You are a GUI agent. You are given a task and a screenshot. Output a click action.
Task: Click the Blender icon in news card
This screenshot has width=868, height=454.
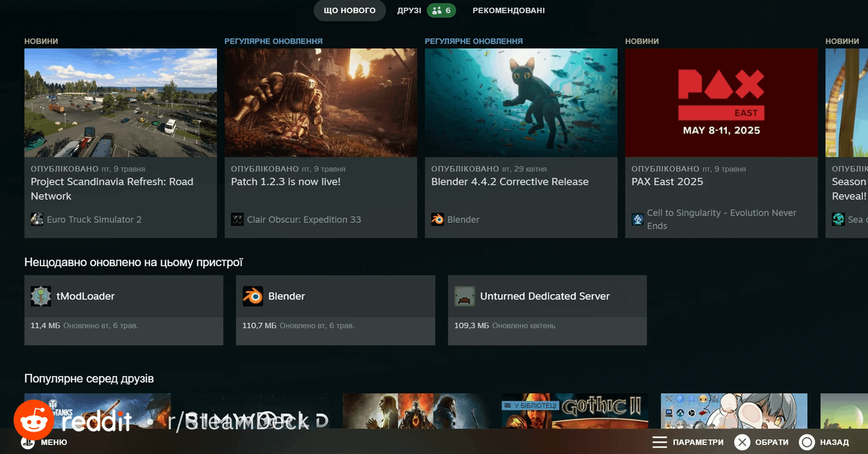pos(438,219)
